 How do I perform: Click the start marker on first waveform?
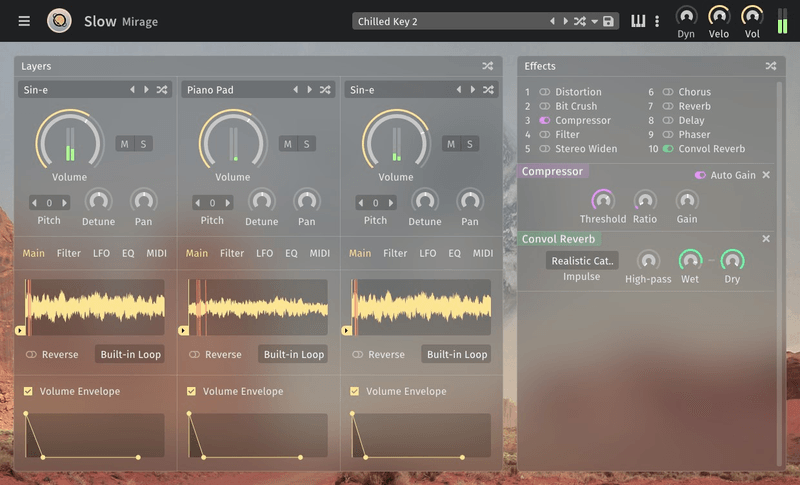20,330
